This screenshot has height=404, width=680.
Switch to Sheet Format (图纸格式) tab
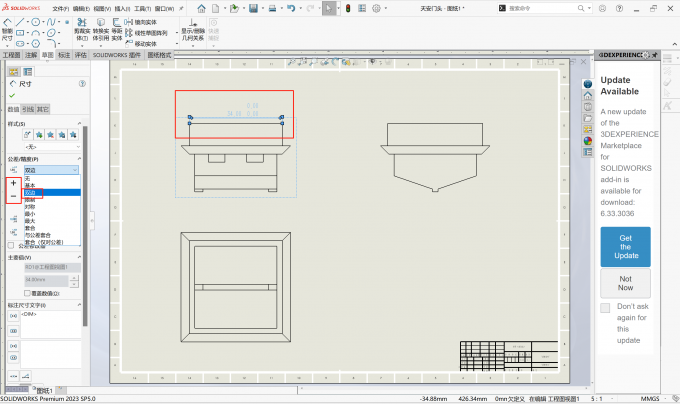coord(159,55)
